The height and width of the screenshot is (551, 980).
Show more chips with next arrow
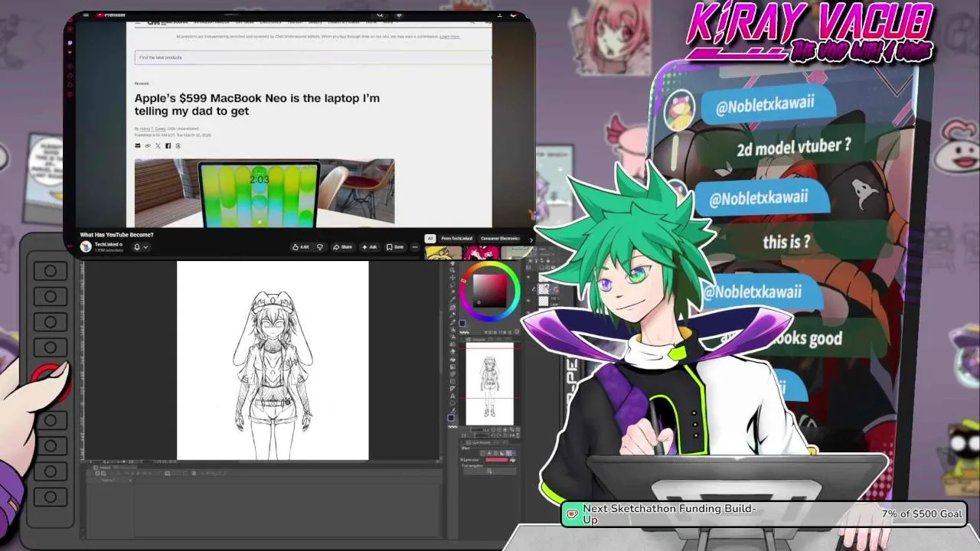tap(531, 240)
